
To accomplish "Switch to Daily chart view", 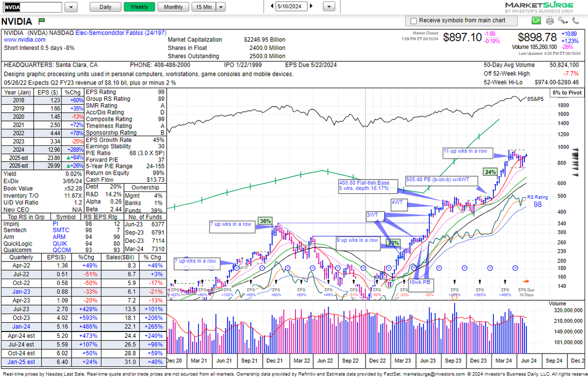I will (105, 7).
